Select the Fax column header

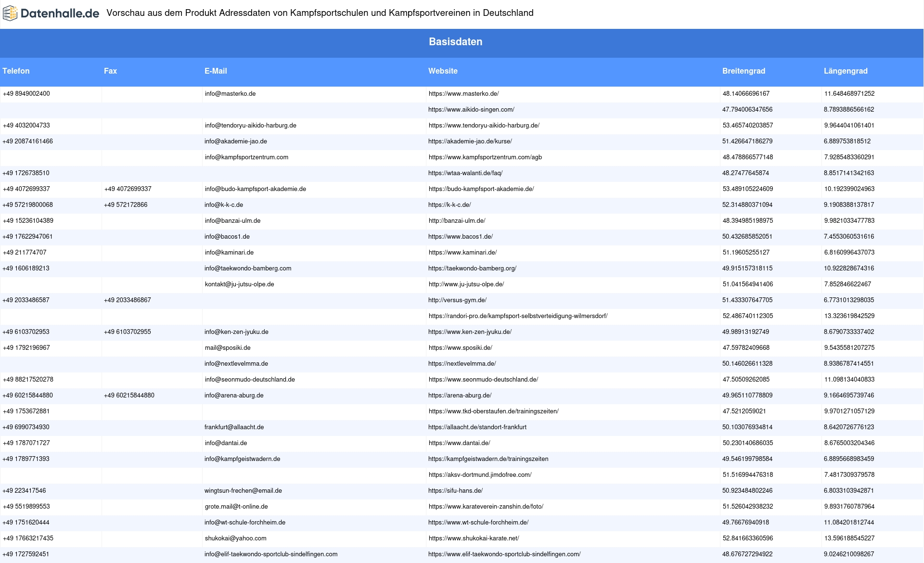(x=110, y=71)
